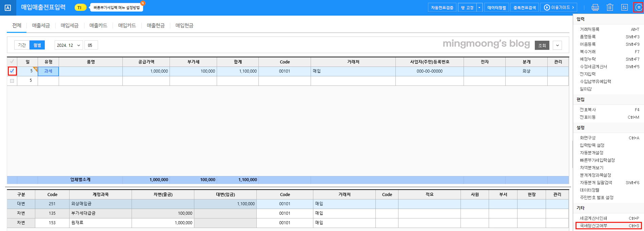Click 데이터정렬 toolbar button
Image resolution: width=644 pixels, height=231 pixels.
497,7
